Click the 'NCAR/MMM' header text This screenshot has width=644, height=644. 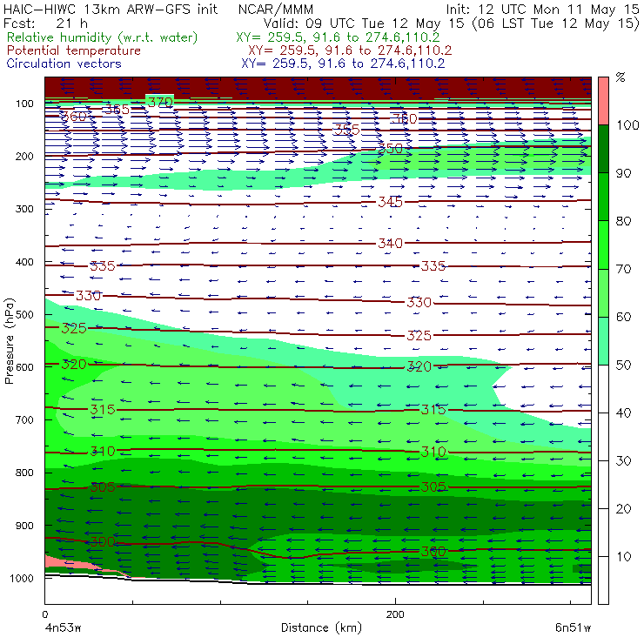pos(276,10)
